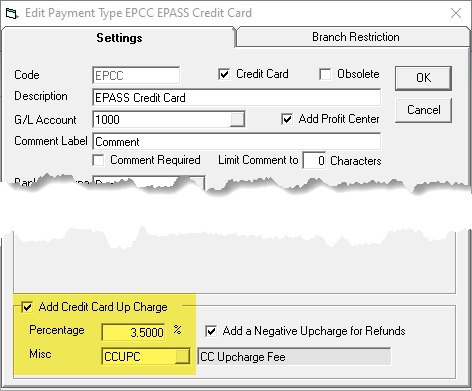472x391 pixels.
Task: Click the G/L Account label
Action: tap(45, 120)
